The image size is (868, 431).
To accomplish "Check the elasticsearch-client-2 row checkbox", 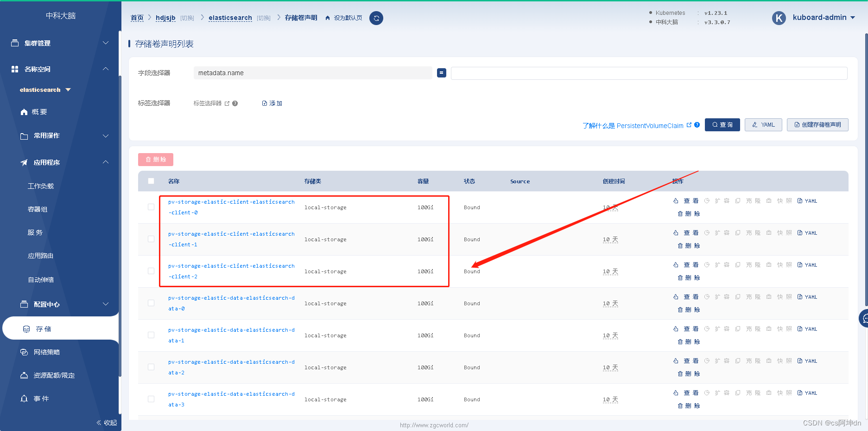I will pyautogui.click(x=151, y=271).
